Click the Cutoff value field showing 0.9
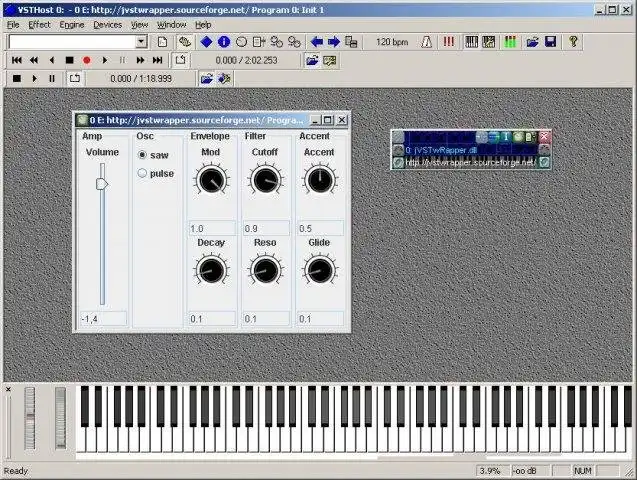Screen dimensions: 637x480 (x=266, y=228)
